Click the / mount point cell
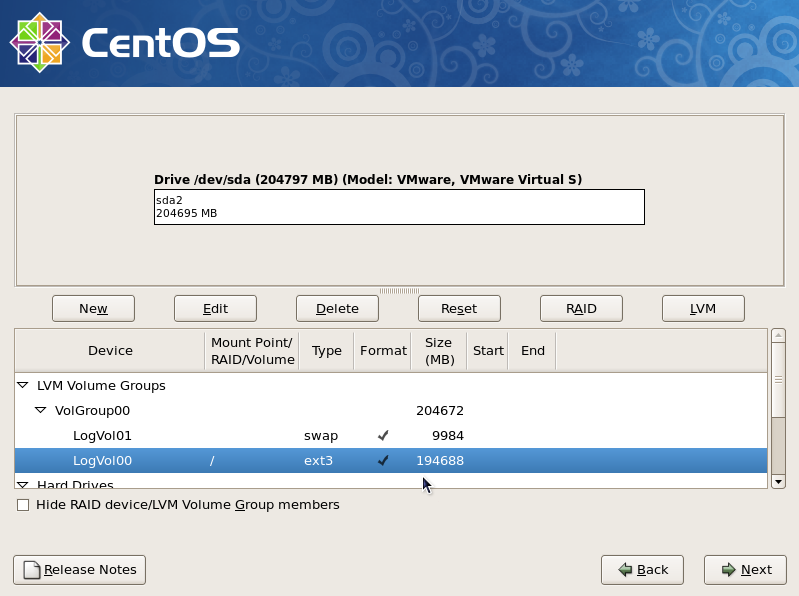The image size is (799, 596). tap(212, 460)
